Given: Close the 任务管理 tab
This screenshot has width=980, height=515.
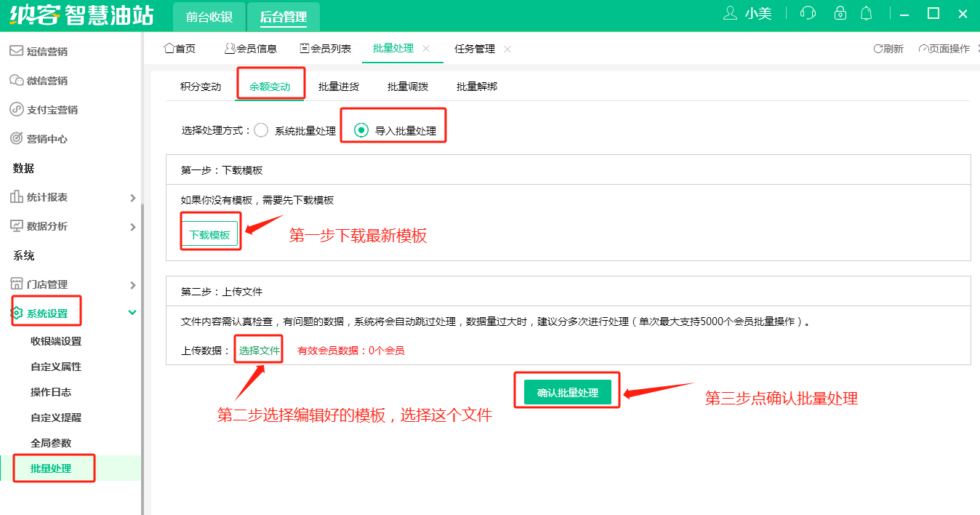Looking at the screenshot, I should tap(507, 49).
